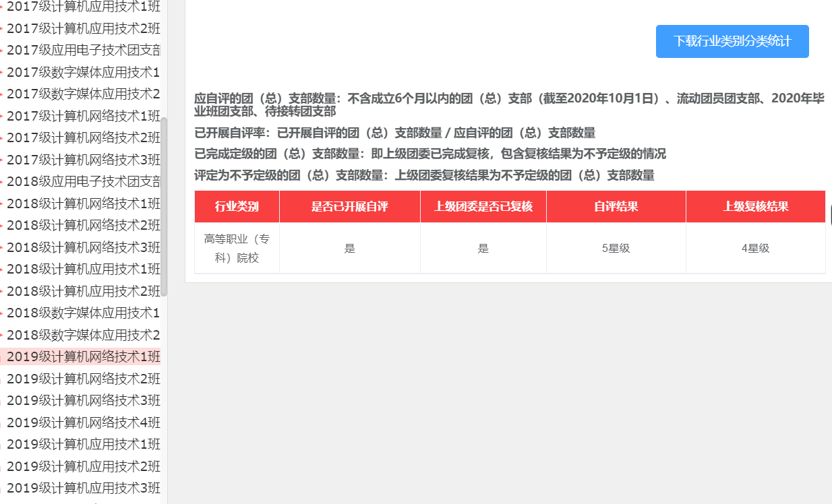Choose 2018级数字媒体应用技术1 in the list
The image size is (832, 504).
point(84,313)
